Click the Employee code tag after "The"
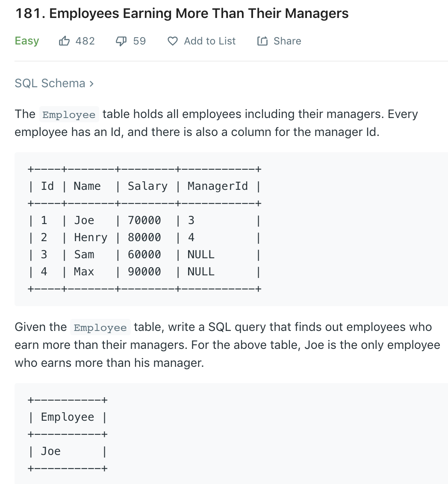 point(69,115)
